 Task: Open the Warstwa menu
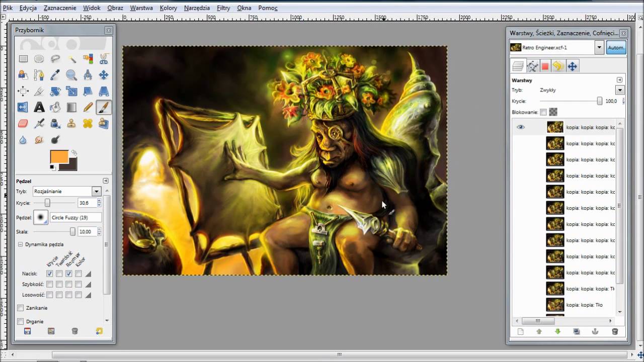[141, 8]
